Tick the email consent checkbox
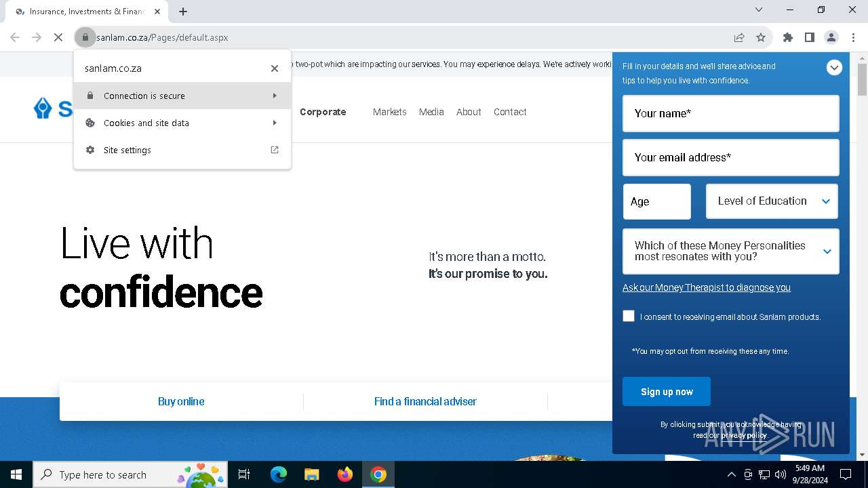 coord(629,316)
